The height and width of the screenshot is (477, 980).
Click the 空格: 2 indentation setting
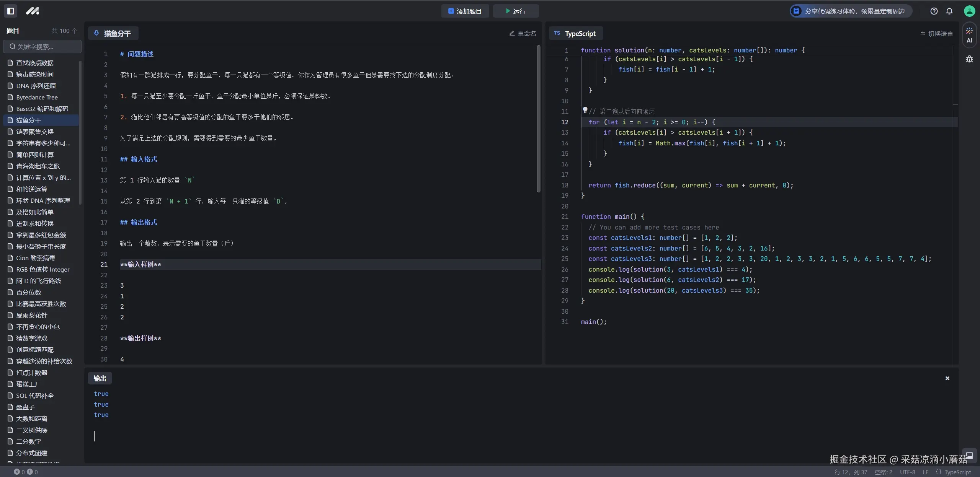coord(883,472)
